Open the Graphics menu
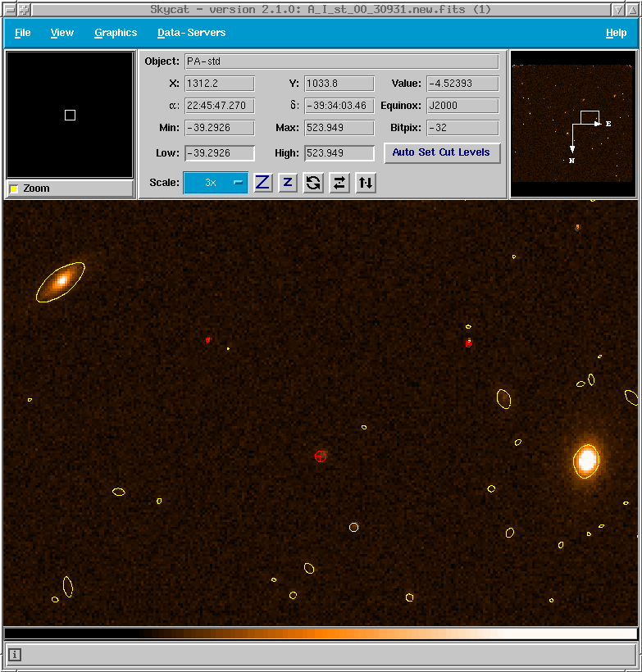This screenshot has height=672, width=642. tap(116, 33)
